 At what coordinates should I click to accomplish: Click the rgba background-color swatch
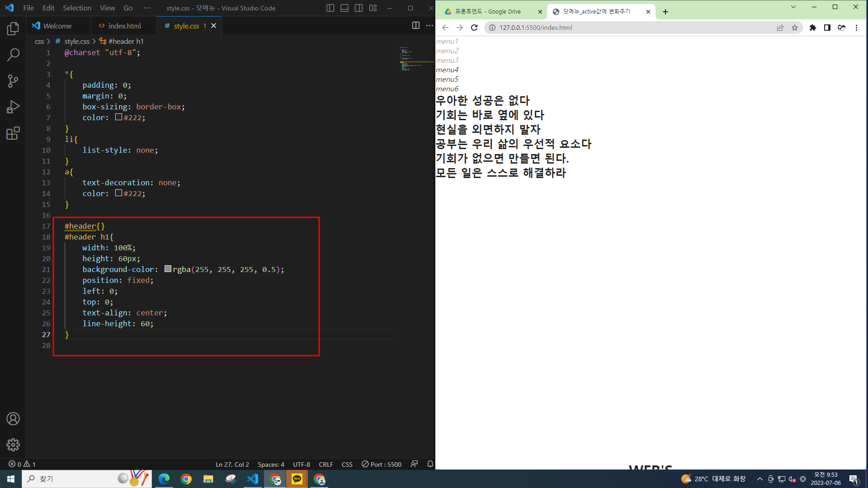coord(168,269)
